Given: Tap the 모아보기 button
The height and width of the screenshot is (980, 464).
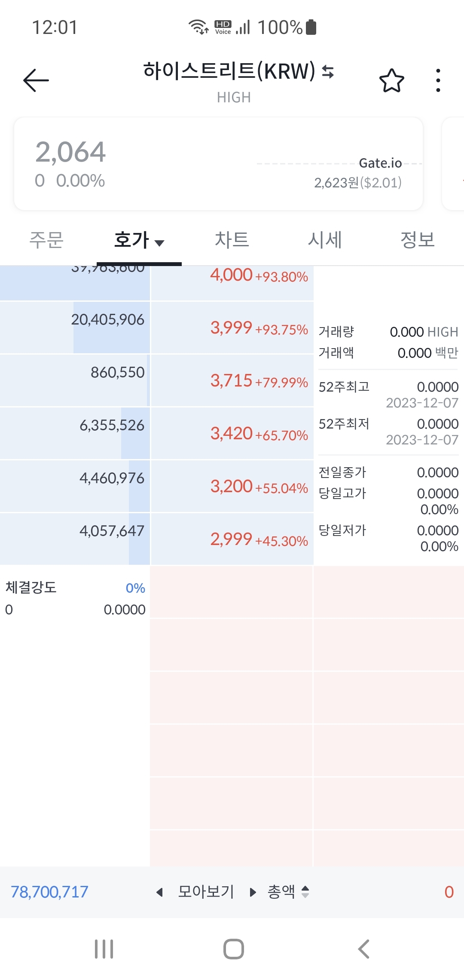Looking at the screenshot, I should tap(206, 892).
